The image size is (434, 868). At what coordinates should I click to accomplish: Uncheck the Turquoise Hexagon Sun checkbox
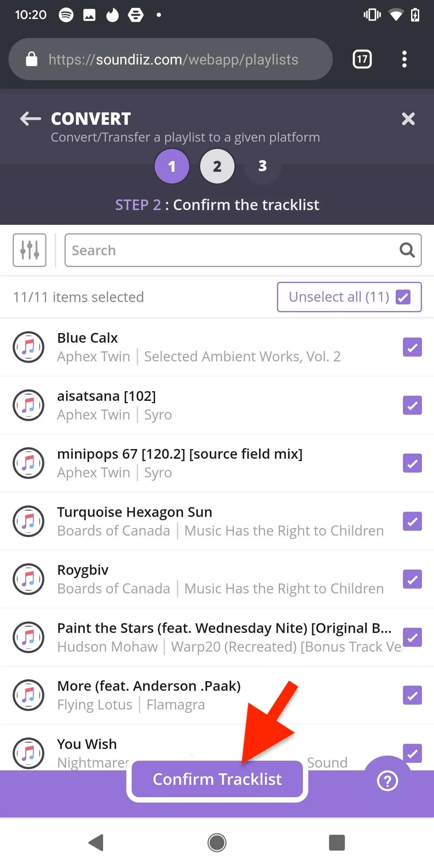pyautogui.click(x=412, y=521)
